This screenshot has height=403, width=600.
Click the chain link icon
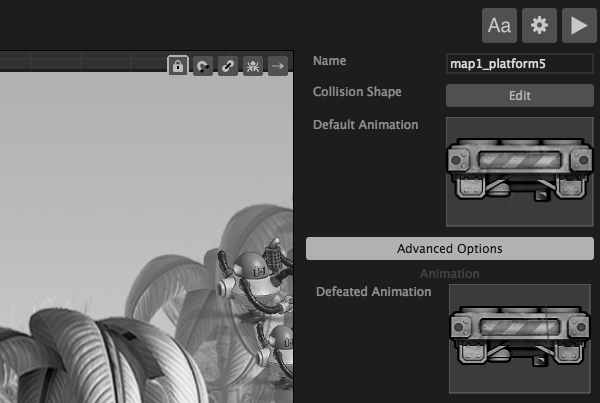click(228, 66)
